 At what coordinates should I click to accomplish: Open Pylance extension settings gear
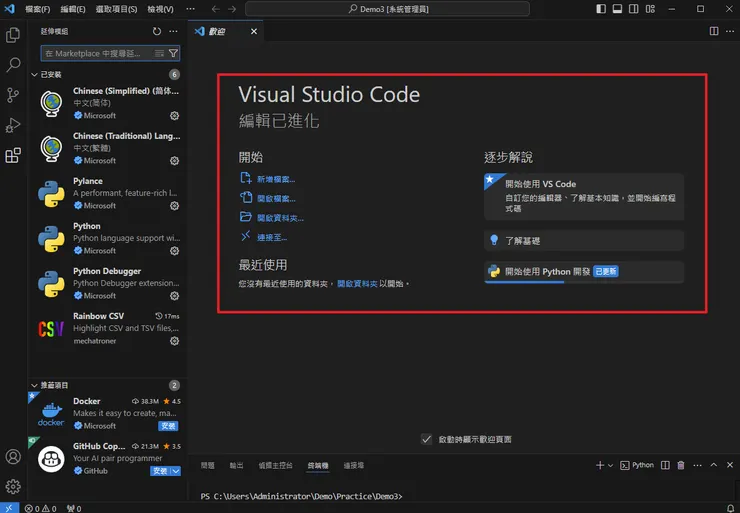point(174,206)
